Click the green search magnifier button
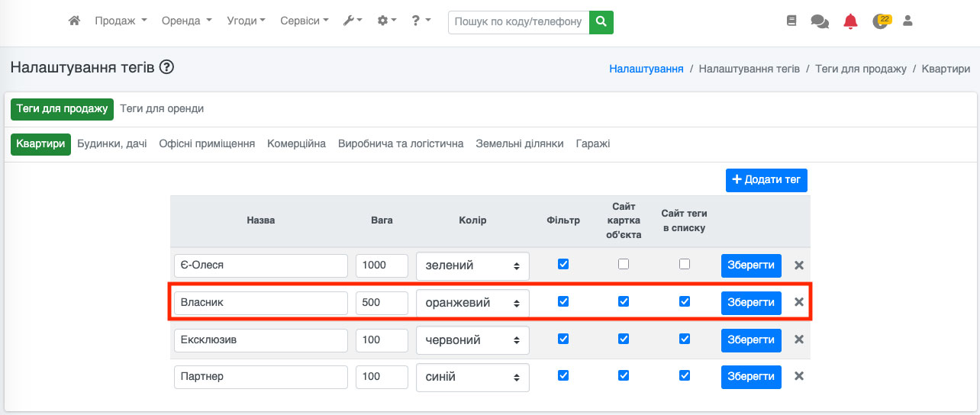This screenshot has height=415, width=980. click(x=601, y=22)
